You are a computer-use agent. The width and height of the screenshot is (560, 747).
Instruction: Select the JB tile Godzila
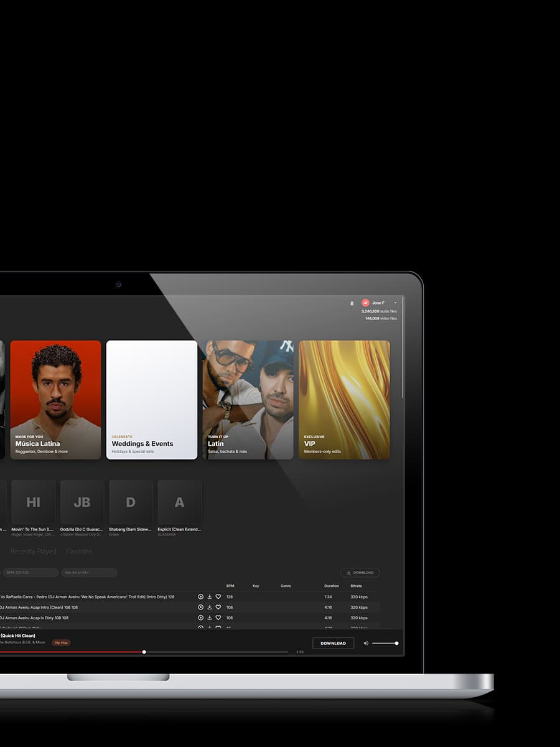(x=82, y=502)
